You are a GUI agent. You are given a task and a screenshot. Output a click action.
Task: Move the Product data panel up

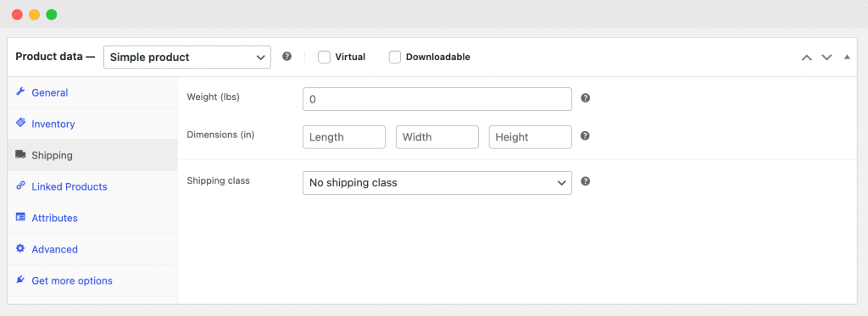(x=807, y=57)
